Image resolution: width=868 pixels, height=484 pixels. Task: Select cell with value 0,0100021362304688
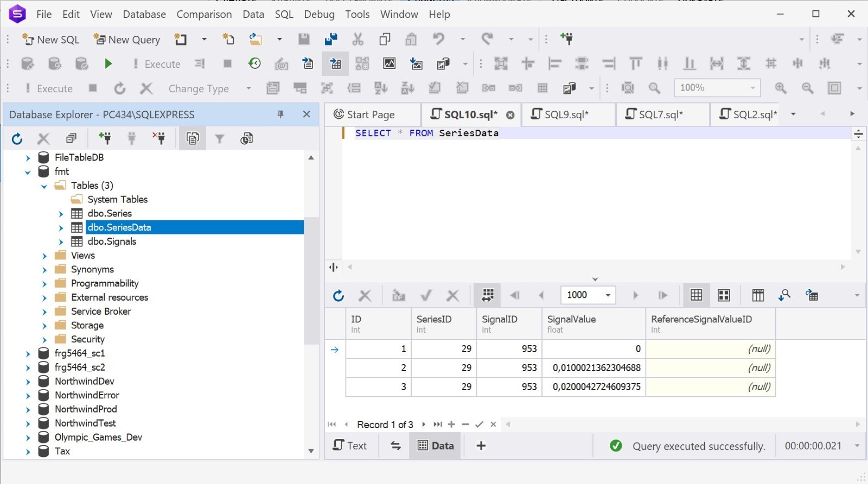[x=593, y=368]
